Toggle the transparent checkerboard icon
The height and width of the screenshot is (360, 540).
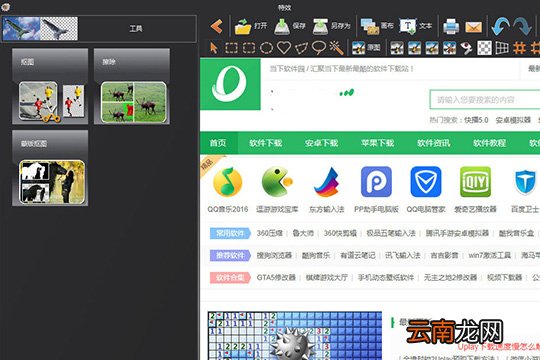pos(484,48)
